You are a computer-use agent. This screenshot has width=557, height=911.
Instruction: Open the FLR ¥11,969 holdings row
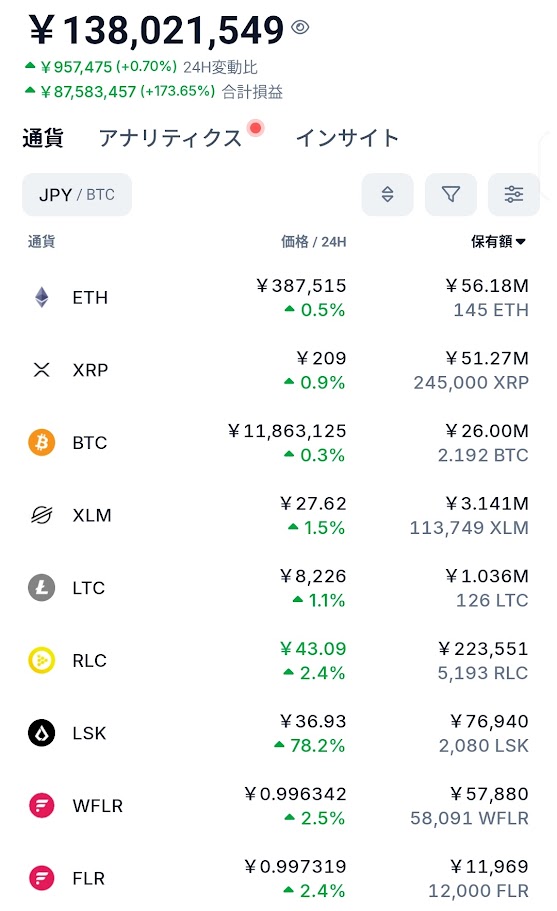(x=279, y=878)
